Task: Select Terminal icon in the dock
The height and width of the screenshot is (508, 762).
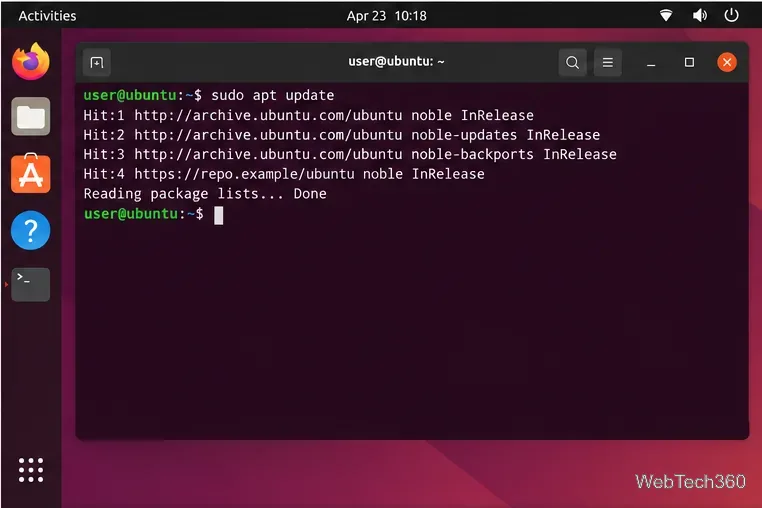Action: (x=31, y=284)
